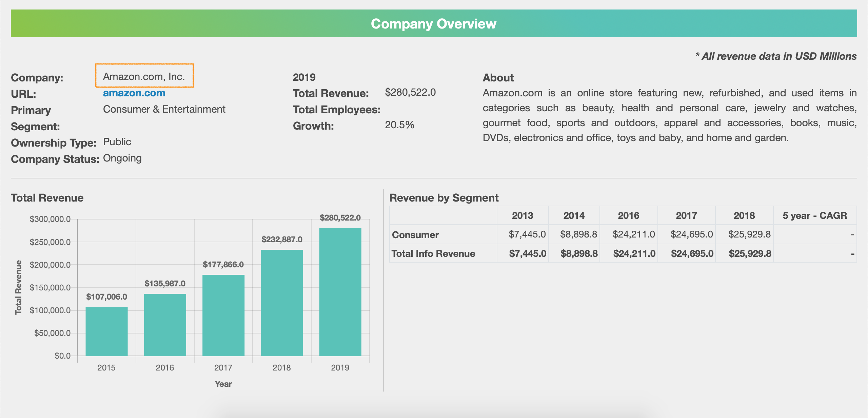Open the amazon.com URL link
Image resolution: width=868 pixels, height=418 pixels.
click(x=134, y=93)
